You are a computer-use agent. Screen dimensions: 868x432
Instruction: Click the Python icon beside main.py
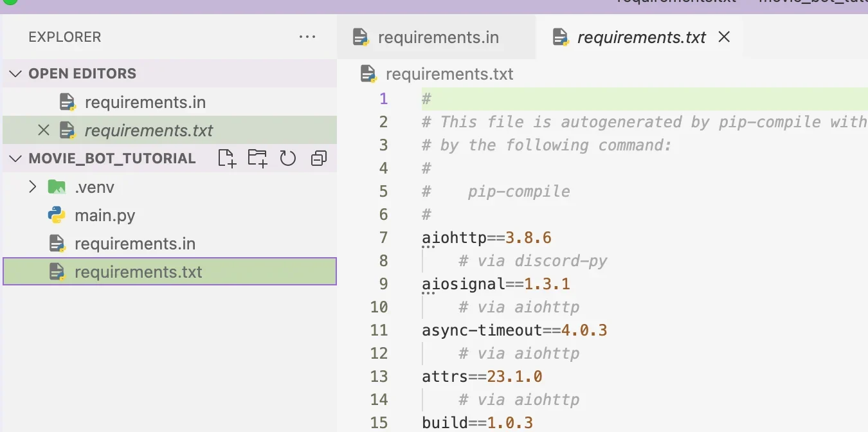[x=57, y=215]
